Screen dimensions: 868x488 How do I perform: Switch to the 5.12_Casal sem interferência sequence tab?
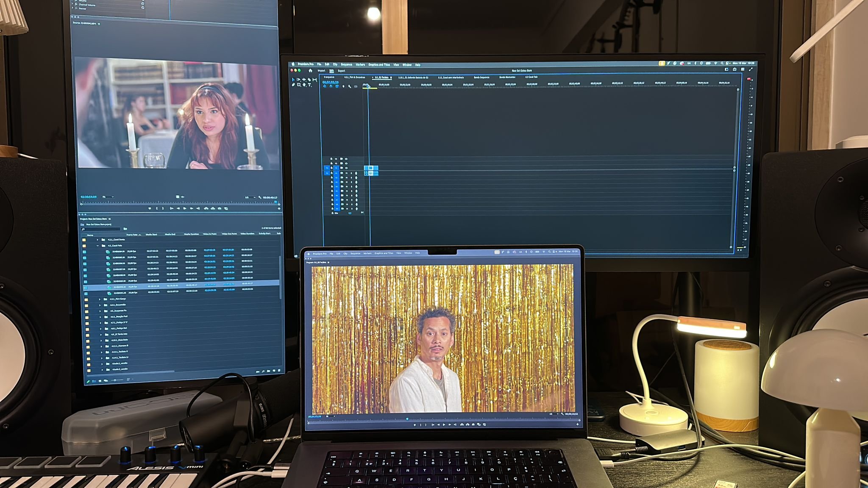coord(451,78)
